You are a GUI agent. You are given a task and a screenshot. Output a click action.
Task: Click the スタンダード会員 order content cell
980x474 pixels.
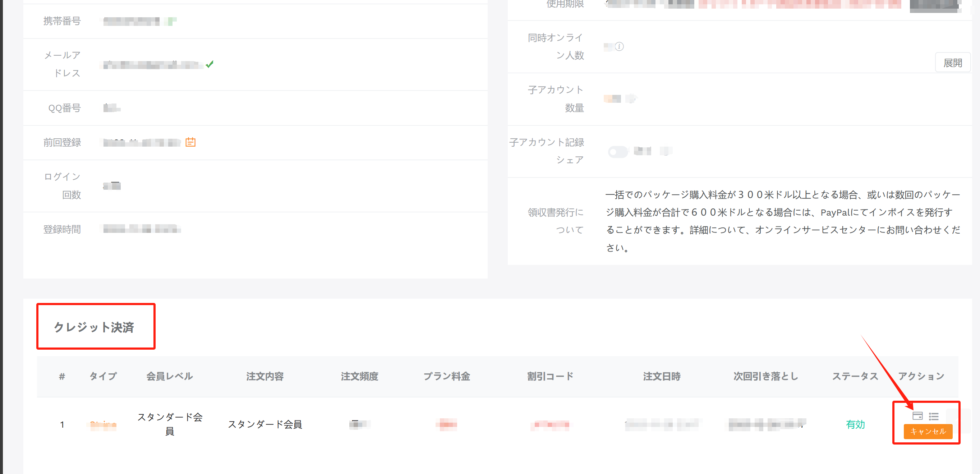(x=265, y=424)
